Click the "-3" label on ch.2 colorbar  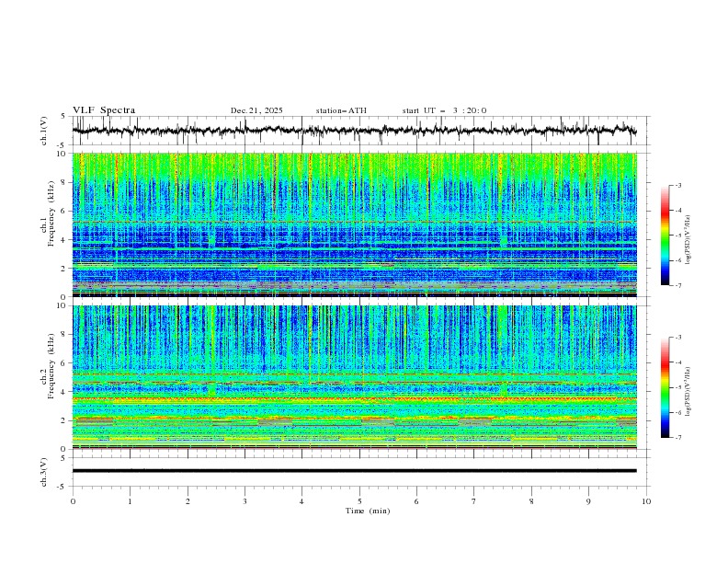pyautogui.click(x=678, y=338)
